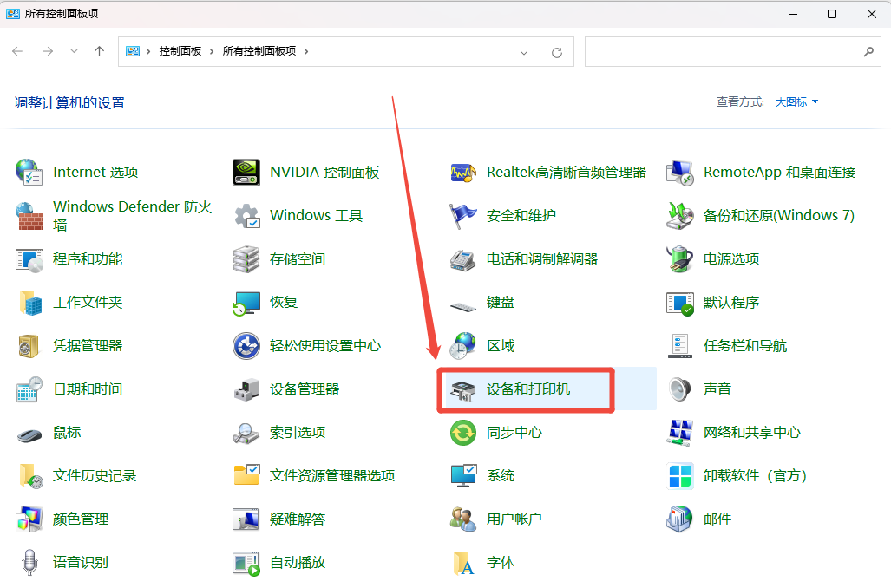891x588 pixels.
Task: Expand the chevron before 控制面板 breadcrumb
Action: coord(148,52)
